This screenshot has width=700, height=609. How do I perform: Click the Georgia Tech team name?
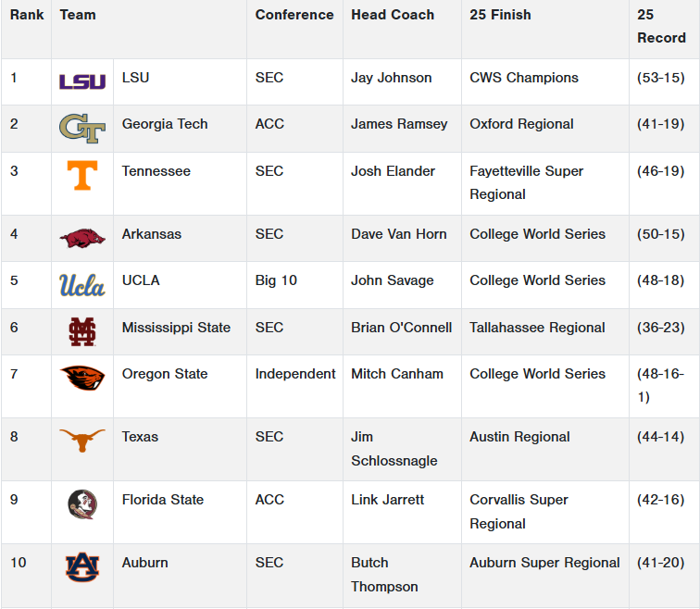(x=165, y=124)
